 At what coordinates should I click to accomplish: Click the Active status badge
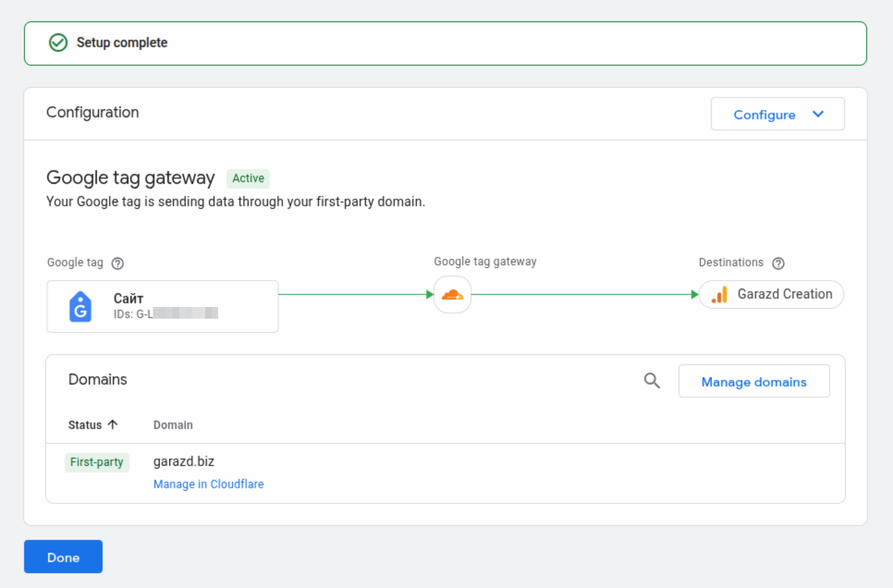pos(248,178)
